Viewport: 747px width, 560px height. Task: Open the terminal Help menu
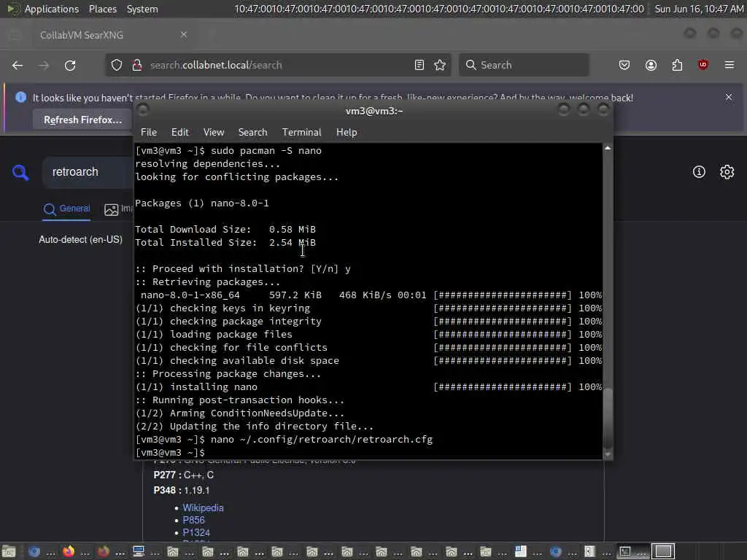click(x=347, y=133)
